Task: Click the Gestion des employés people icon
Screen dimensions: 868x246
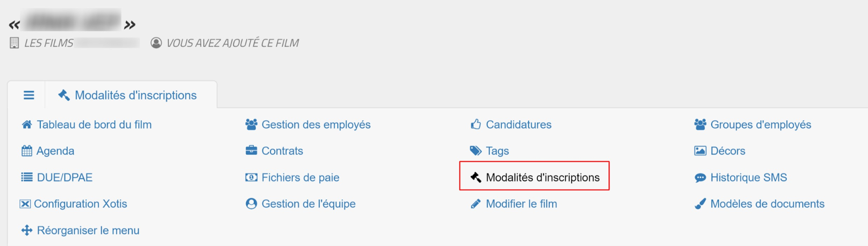Action: point(251,125)
